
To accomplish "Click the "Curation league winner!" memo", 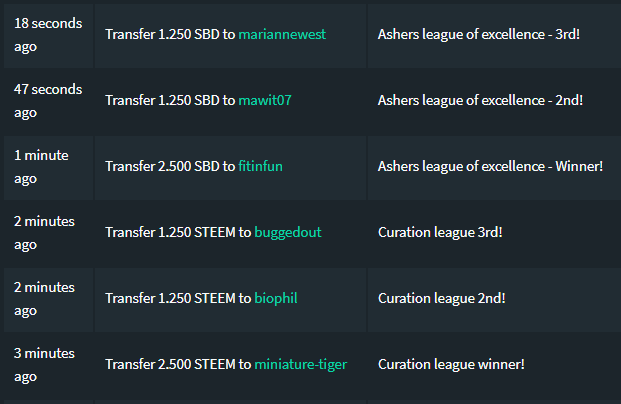I will [451, 364].
